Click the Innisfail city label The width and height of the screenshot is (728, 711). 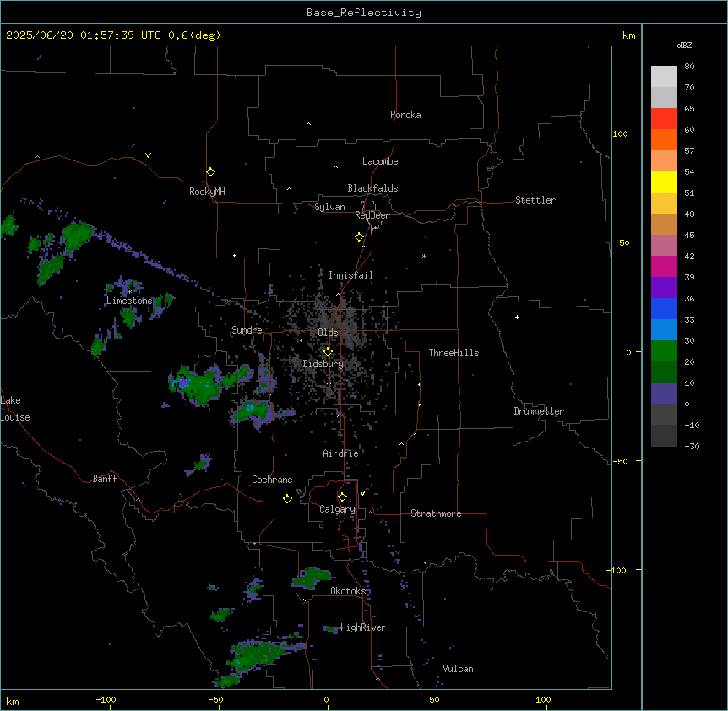350,275
